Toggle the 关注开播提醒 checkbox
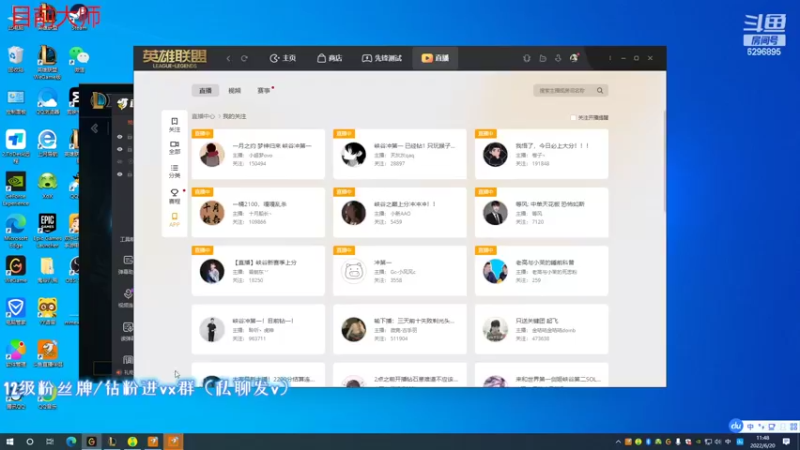 click(573, 117)
